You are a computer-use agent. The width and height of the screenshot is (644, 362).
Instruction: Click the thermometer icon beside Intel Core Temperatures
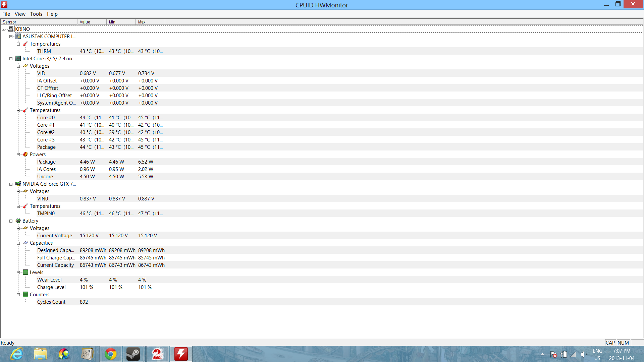point(25,110)
